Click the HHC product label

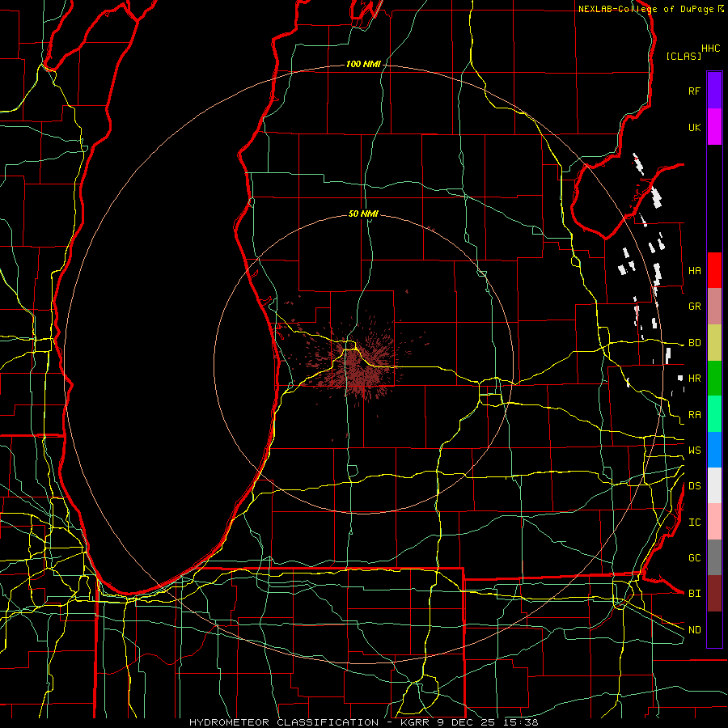tap(710, 49)
